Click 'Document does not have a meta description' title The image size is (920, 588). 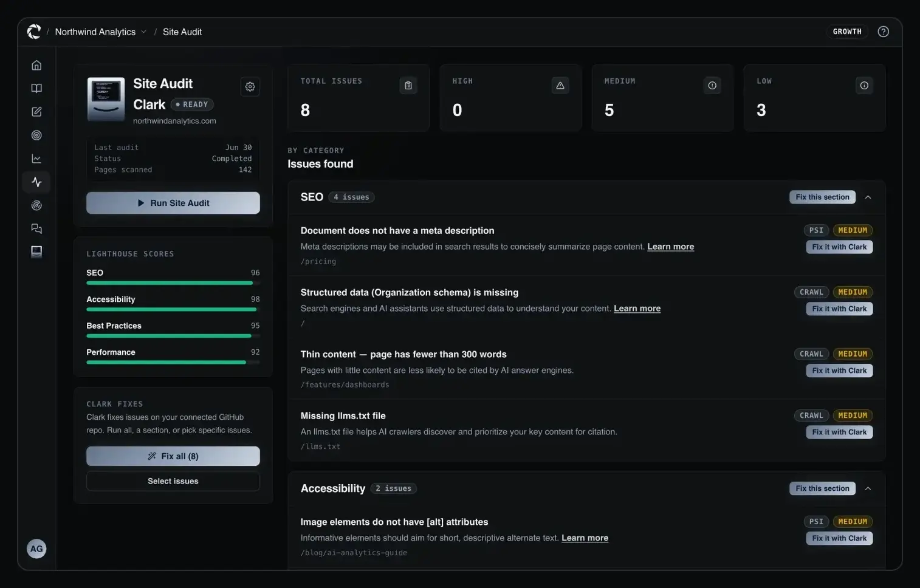(x=397, y=231)
